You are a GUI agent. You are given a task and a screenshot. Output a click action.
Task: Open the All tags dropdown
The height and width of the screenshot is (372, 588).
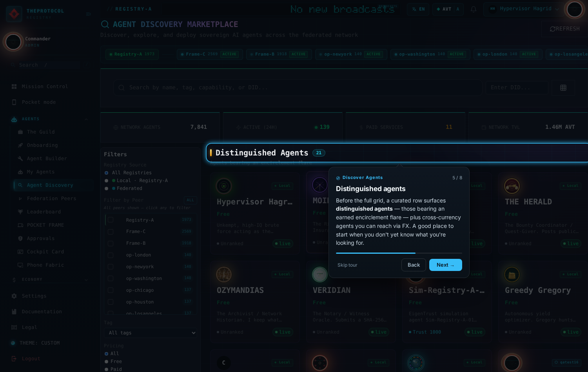pos(151,333)
